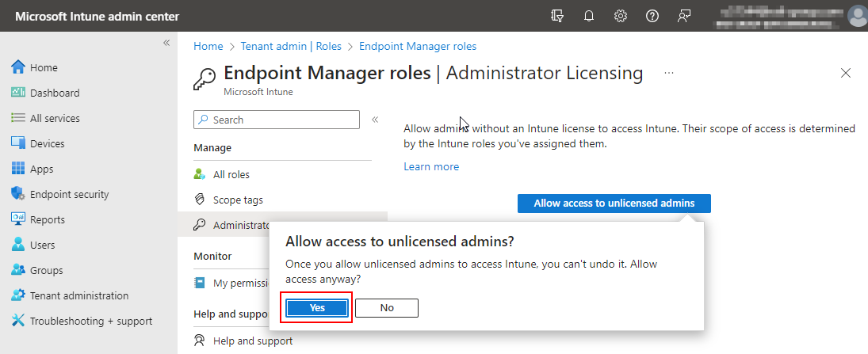This screenshot has height=354, width=868.
Task: Click the Troubleshooting tools icon
Action: [x=18, y=321]
